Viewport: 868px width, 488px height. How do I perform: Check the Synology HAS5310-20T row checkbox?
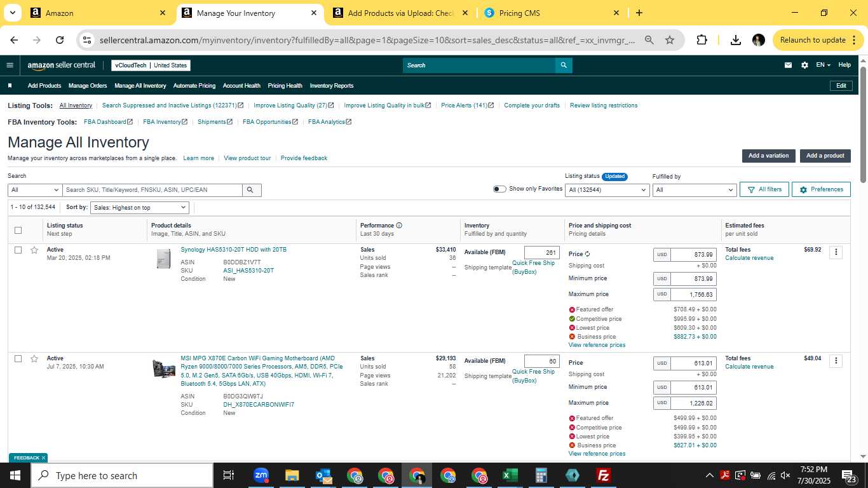[x=18, y=250]
